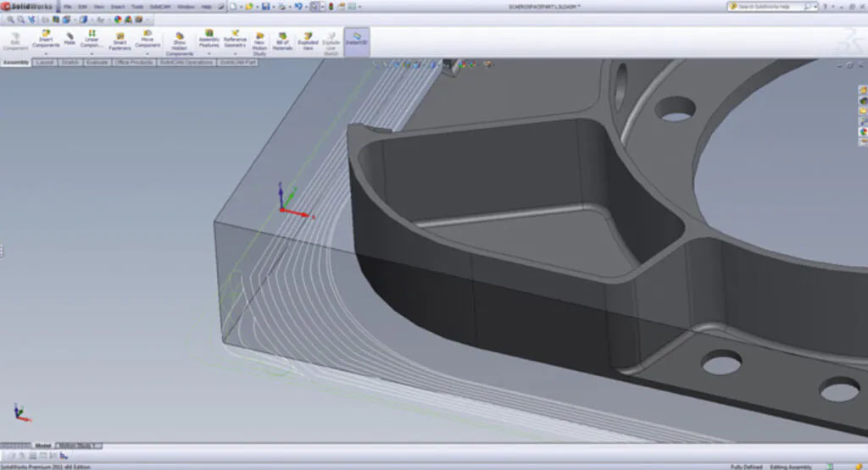868x470 pixels.
Task: Open the Insert menu
Action: tap(118, 7)
